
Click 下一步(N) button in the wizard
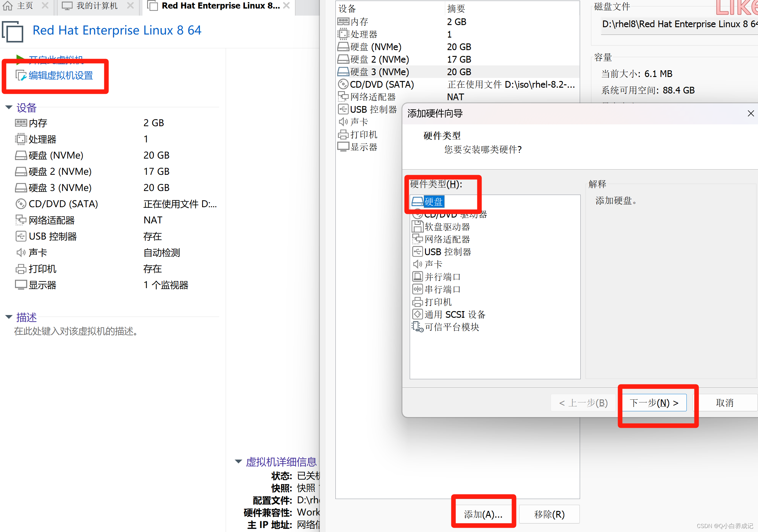(654, 403)
